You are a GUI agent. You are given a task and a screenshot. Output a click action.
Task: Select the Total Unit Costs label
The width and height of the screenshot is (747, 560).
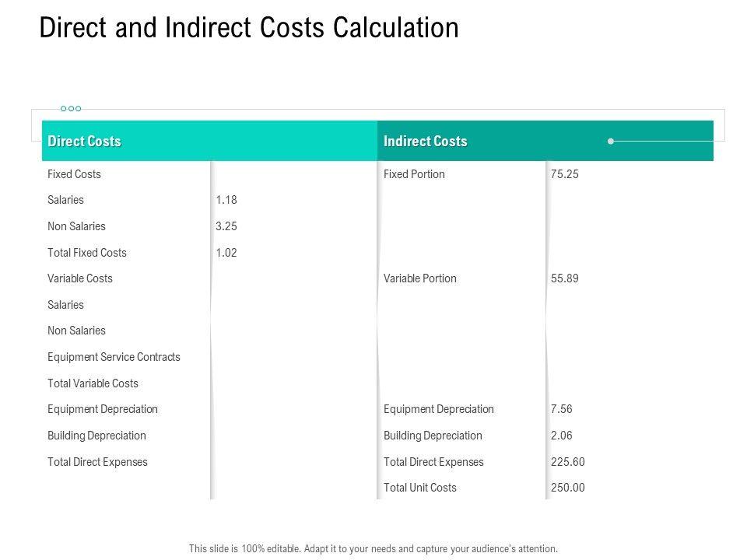pyautogui.click(x=420, y=488)
